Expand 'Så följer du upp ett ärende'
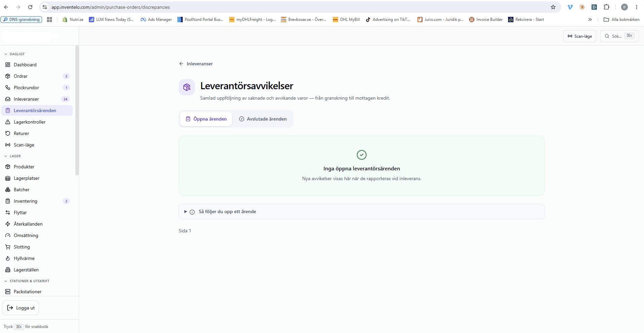The image size is (644, 333). (361, 211)
